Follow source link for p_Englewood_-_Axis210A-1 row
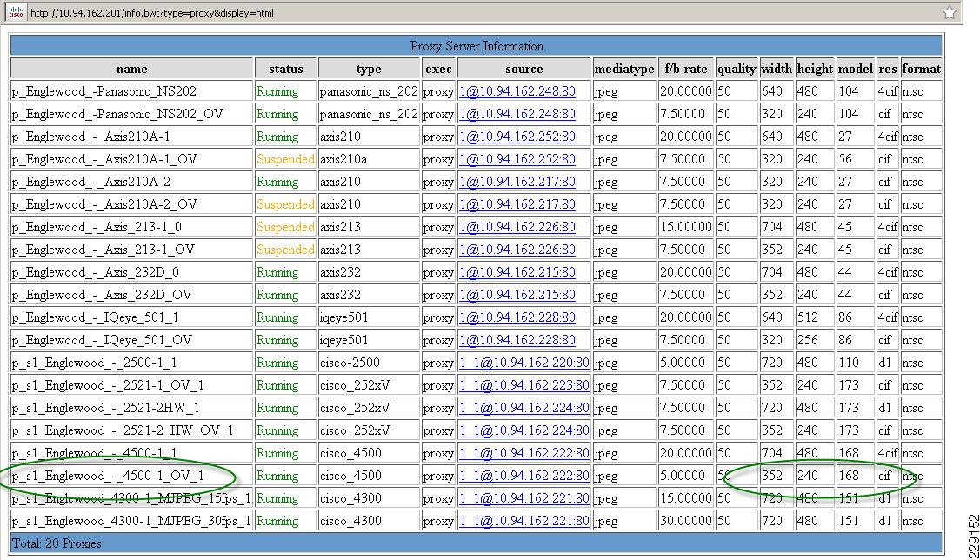Viewport: 980px width, 560px height. point(517,137)
